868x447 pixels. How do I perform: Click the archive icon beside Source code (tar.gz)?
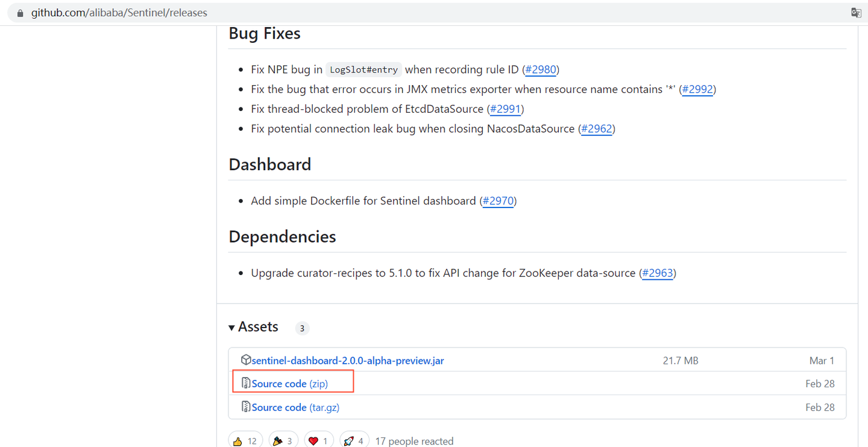point(245,407)
